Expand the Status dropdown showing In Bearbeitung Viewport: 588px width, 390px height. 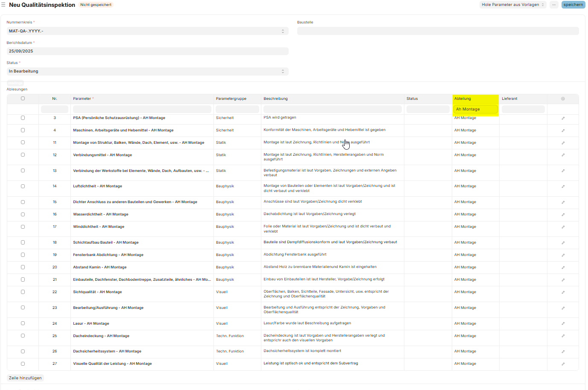coord(147,71)
